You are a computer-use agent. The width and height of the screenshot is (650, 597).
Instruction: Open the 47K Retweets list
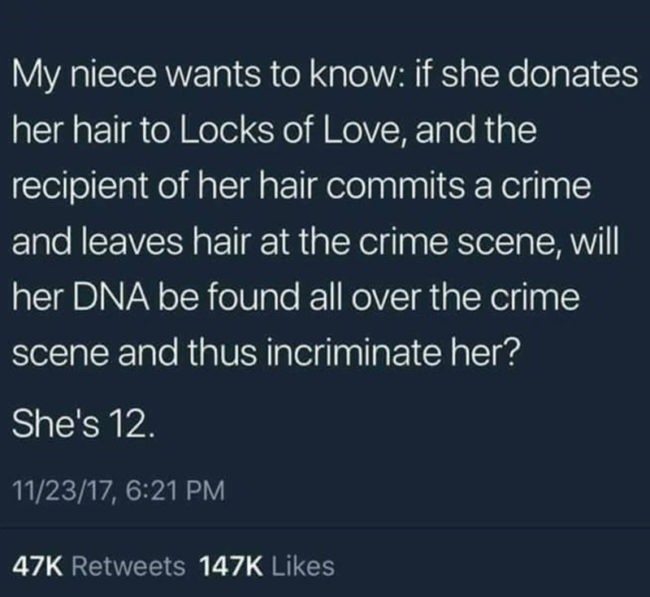point(99,566)
